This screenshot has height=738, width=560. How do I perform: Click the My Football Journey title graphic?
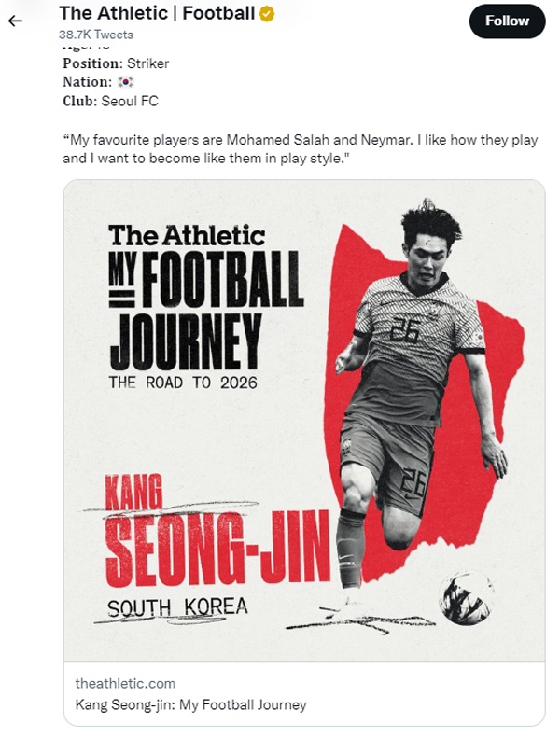(x=205, y=313)
